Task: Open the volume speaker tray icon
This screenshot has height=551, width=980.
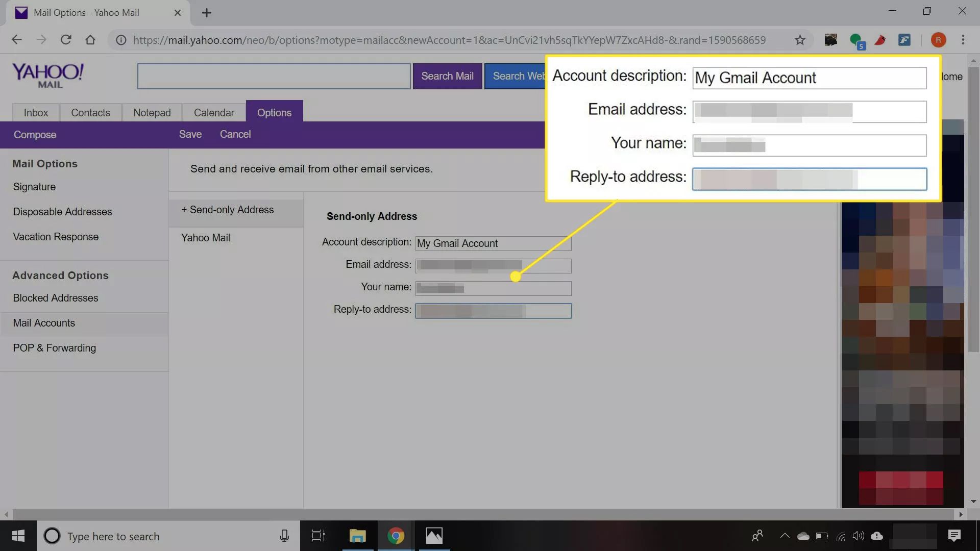Action: tap(859, 536)
